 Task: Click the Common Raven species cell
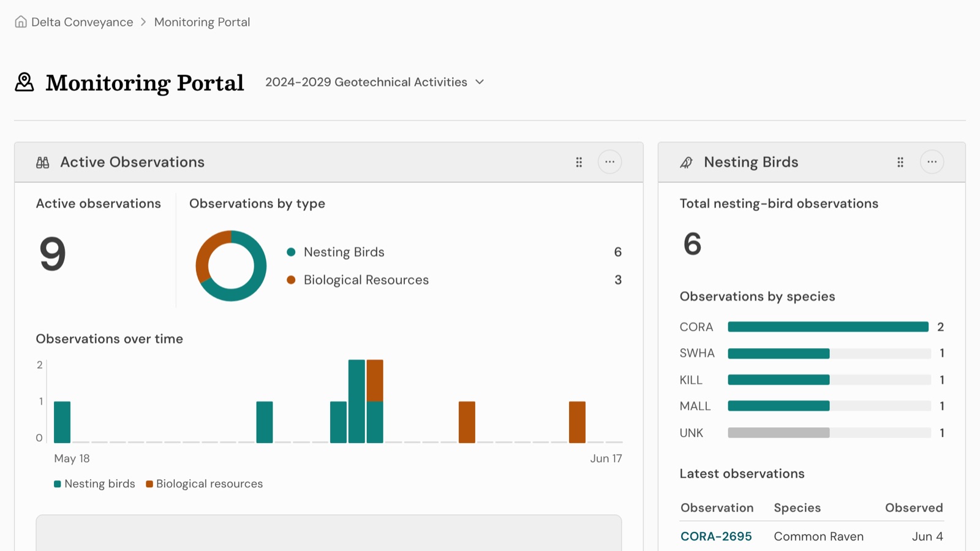[819, 536]
